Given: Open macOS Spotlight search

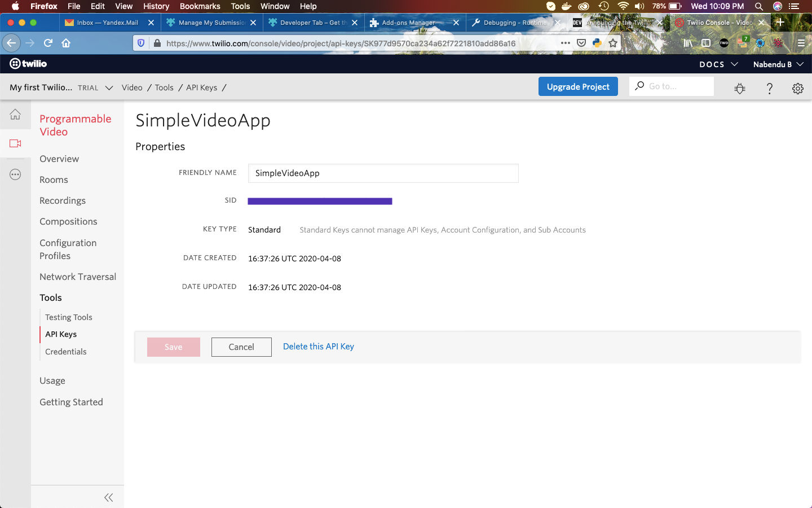Looking at the screenshot, I should coord(759,6).
